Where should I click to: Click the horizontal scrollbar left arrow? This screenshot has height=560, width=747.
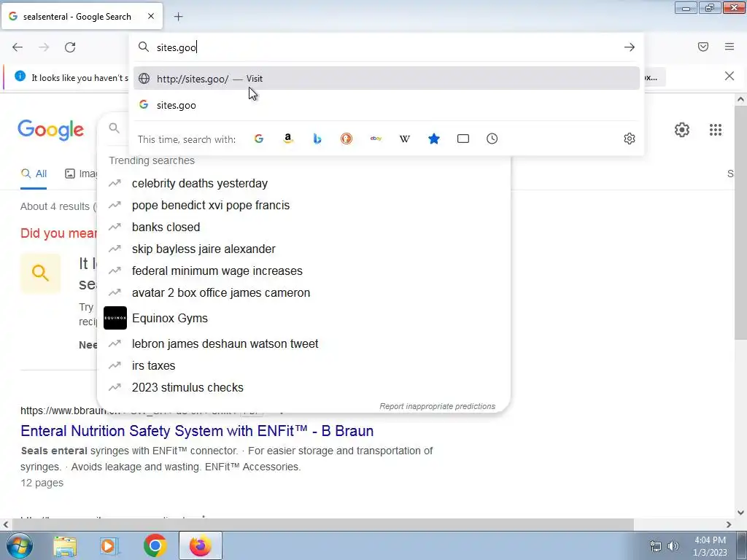[5, 524]
